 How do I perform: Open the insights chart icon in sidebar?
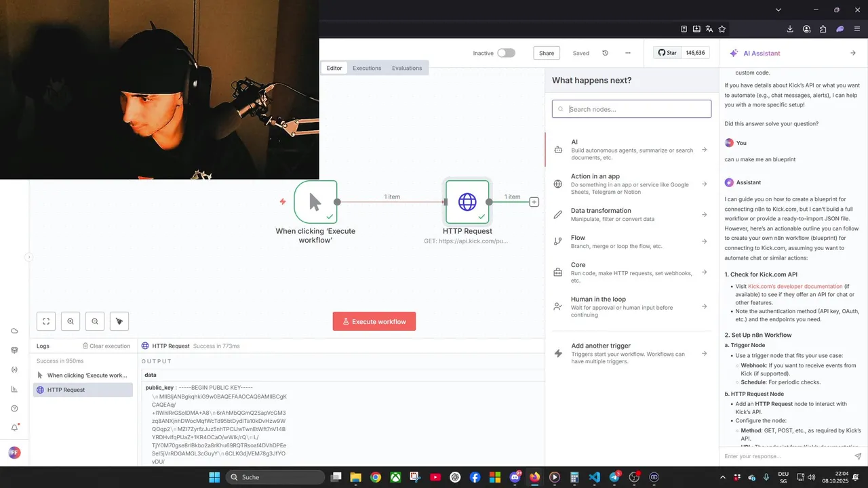(x=14, y=389)
